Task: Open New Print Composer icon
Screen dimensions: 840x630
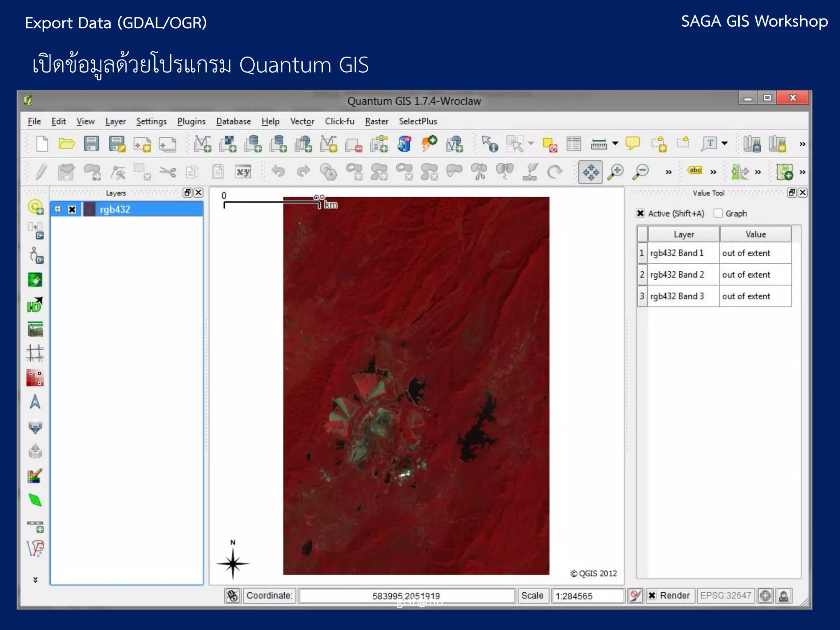Action: coord(142,144)
